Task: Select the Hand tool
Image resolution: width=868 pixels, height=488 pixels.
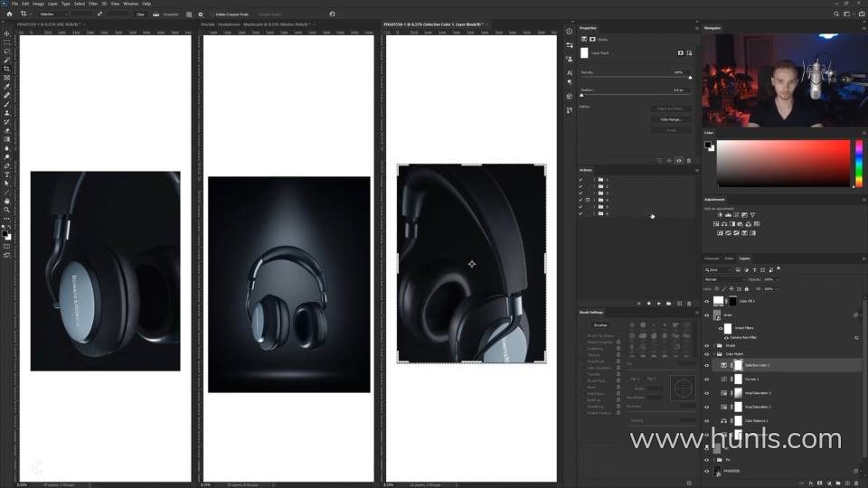Action: tap(6, 201)
